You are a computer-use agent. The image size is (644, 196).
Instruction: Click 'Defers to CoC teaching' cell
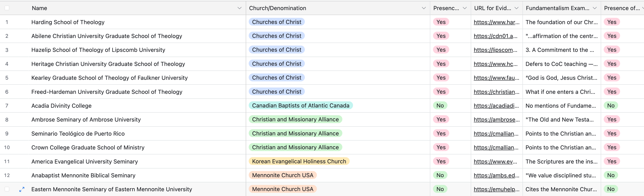(561, 64)
